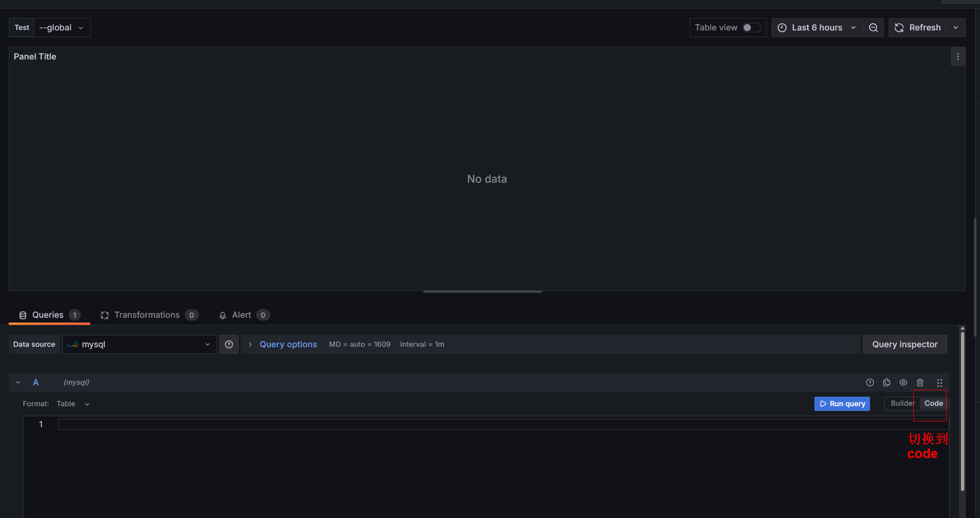This screenshot has width=980, height=518.
Task: Hide query A using the eye icon
Action: pyautogui.click(x=903, y=382)
